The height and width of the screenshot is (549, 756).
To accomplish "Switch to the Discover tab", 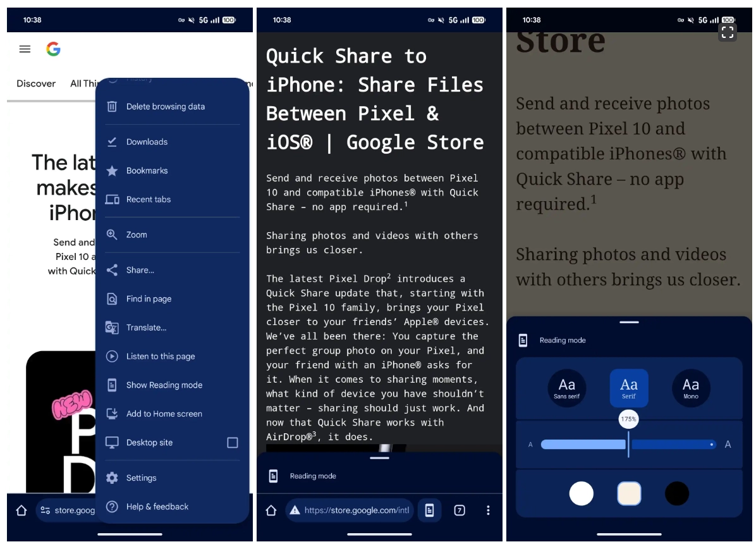I will click(36, 83).
